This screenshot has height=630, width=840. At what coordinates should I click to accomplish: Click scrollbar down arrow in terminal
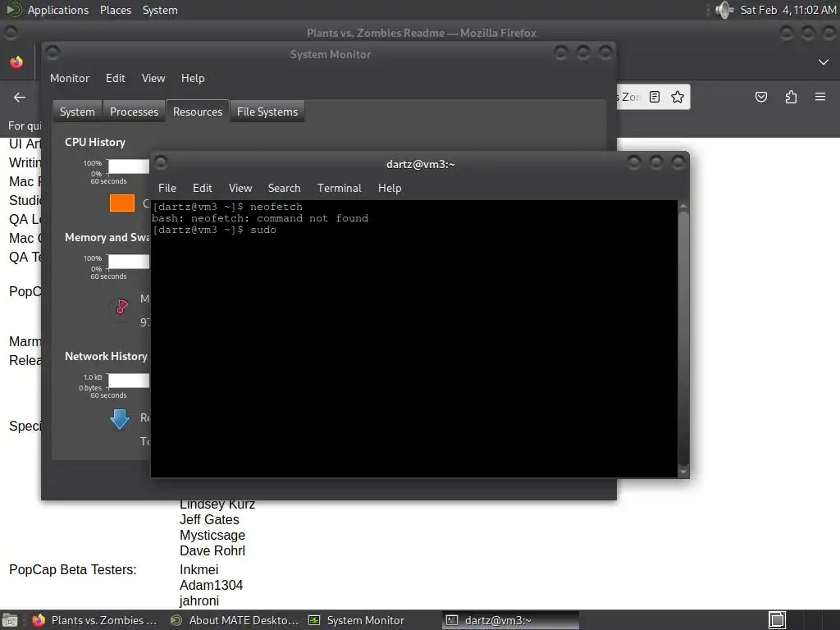[x=683, y=472]
